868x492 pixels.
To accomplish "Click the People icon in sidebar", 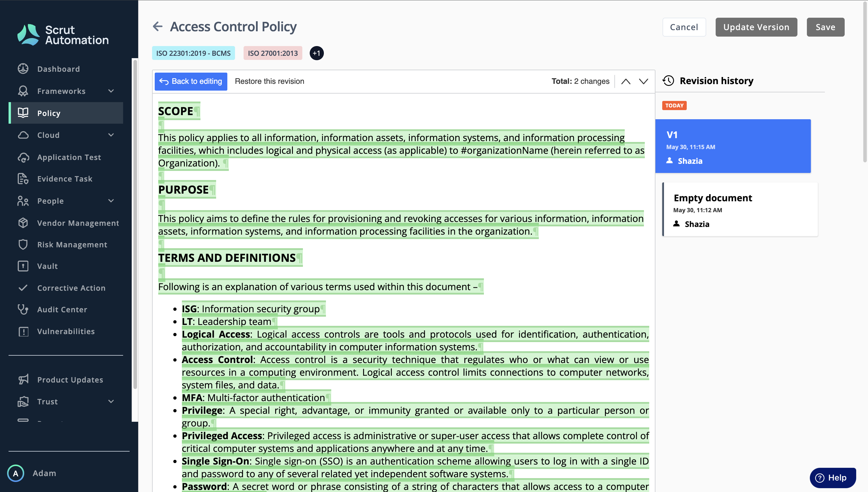I will pyautogui.click(x=23, y=201).
